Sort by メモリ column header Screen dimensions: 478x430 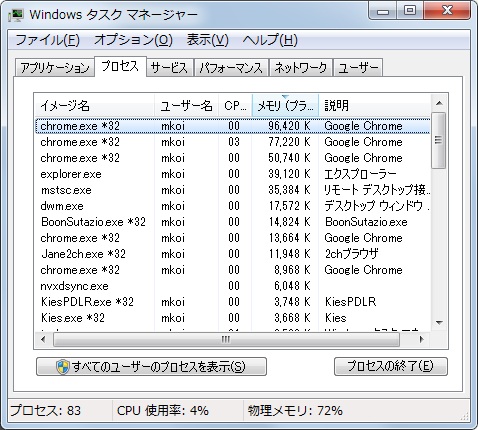pyautogui.click(x=285, y=106)
